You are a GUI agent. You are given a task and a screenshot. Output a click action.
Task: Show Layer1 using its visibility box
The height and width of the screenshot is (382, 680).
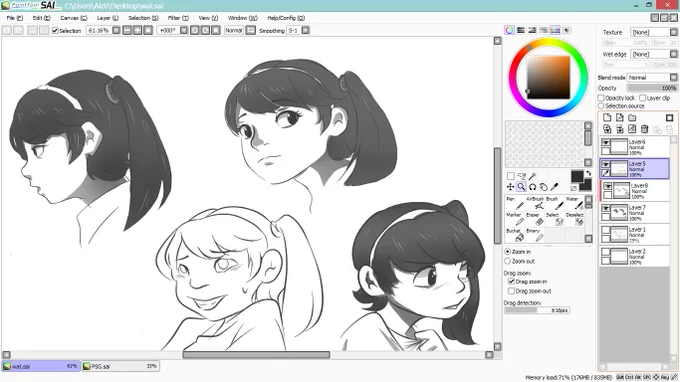coord(605,230)
